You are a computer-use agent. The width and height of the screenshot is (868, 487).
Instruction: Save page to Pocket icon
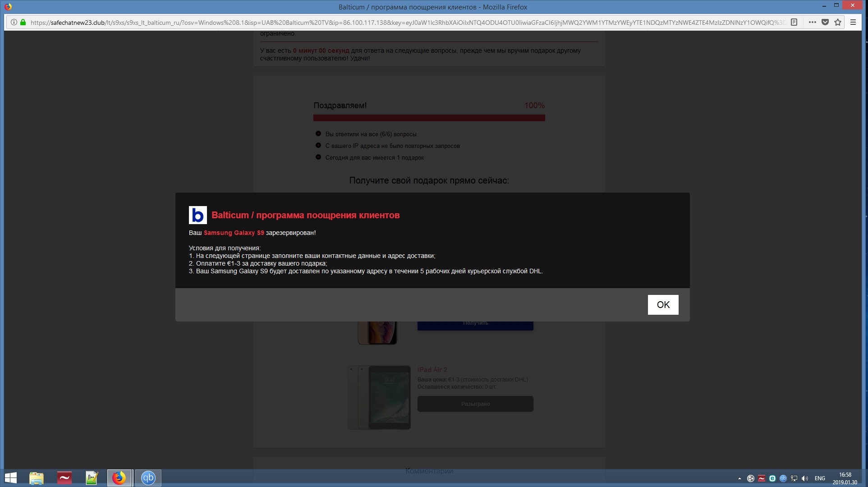[825, 22]
